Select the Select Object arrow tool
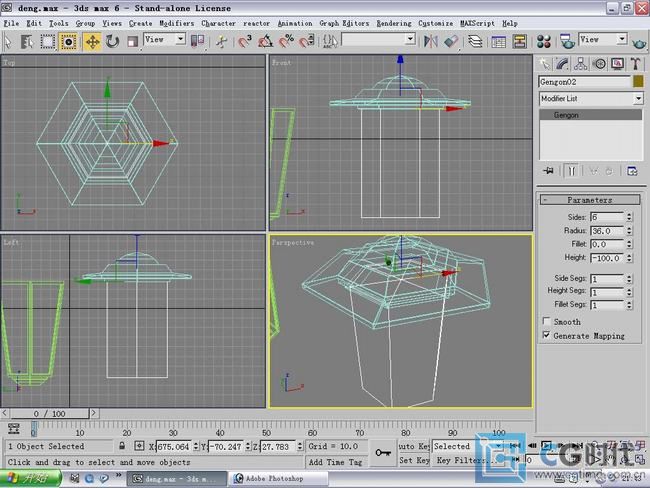Viewport: 650px width, 488px height. point(8,41)
